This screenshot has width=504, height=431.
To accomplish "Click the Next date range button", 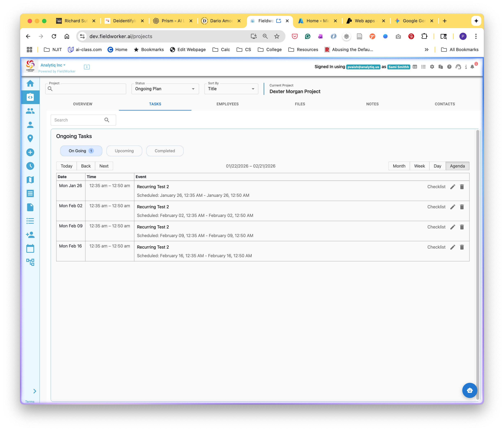I will [x=104, y=166].
